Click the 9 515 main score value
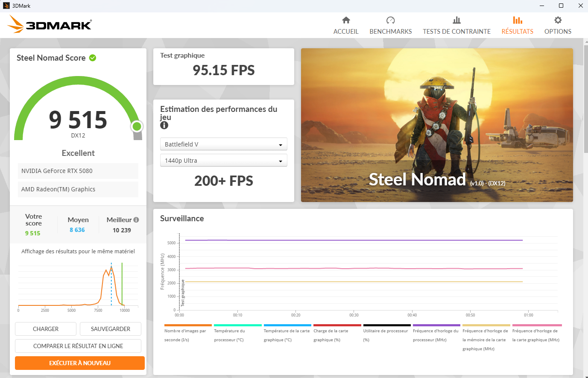 (78, 120)
